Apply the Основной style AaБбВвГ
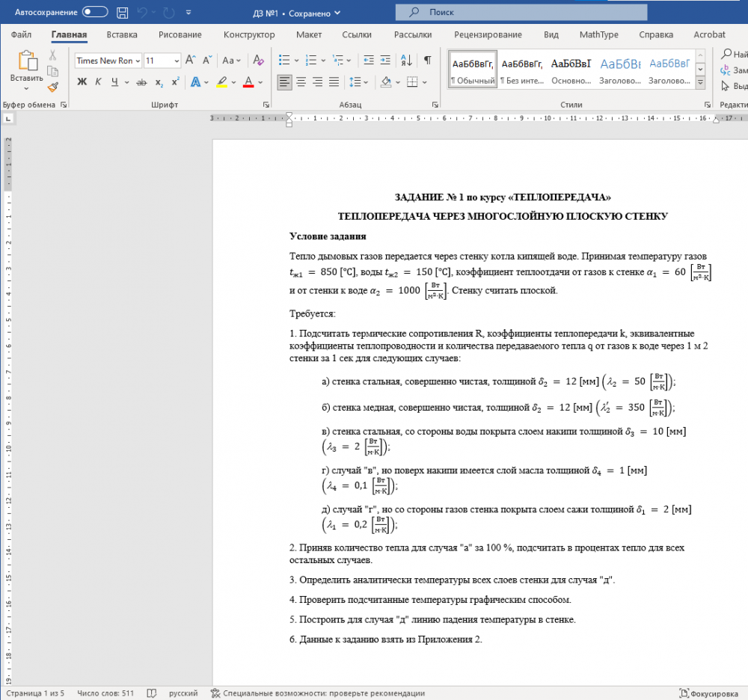Viewport: 748px width, 700px height. (x=571, y=70)
